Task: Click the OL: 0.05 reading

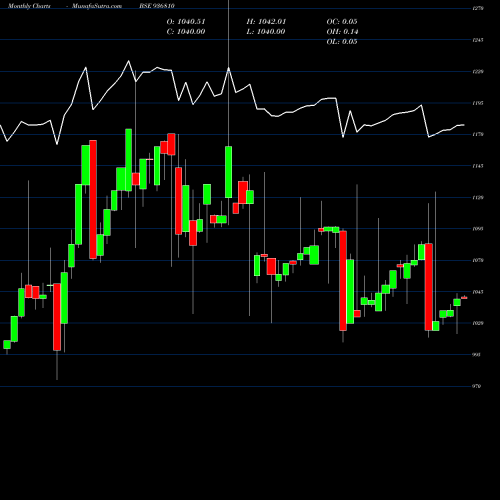Action: [342, 42]
